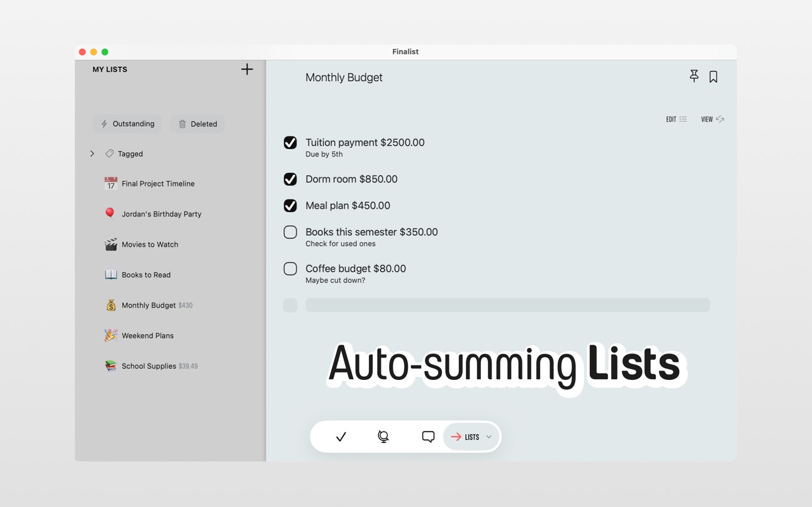The width and height of the screenshot is (812, 507).
Task: Click the Monthly Budget list title
Action: 344,77
